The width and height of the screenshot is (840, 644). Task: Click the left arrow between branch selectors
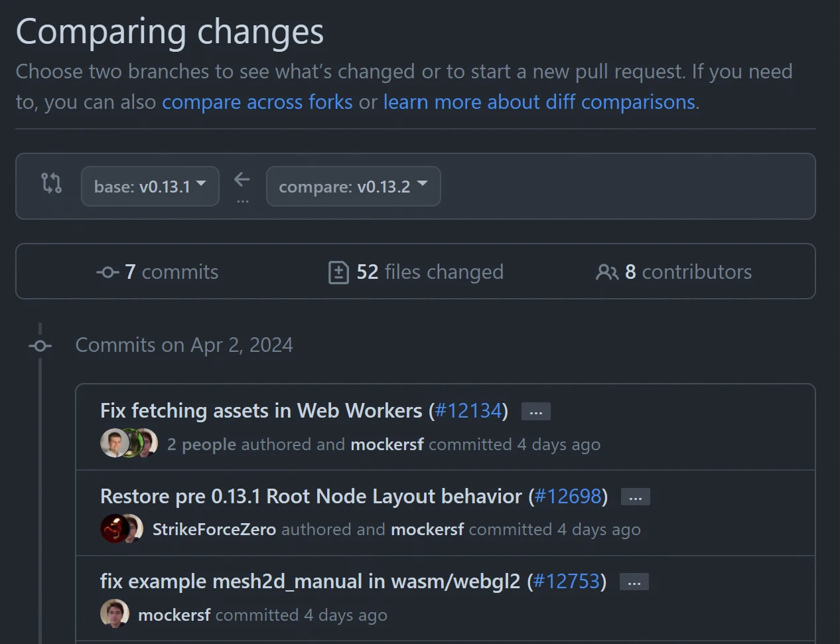242,179
